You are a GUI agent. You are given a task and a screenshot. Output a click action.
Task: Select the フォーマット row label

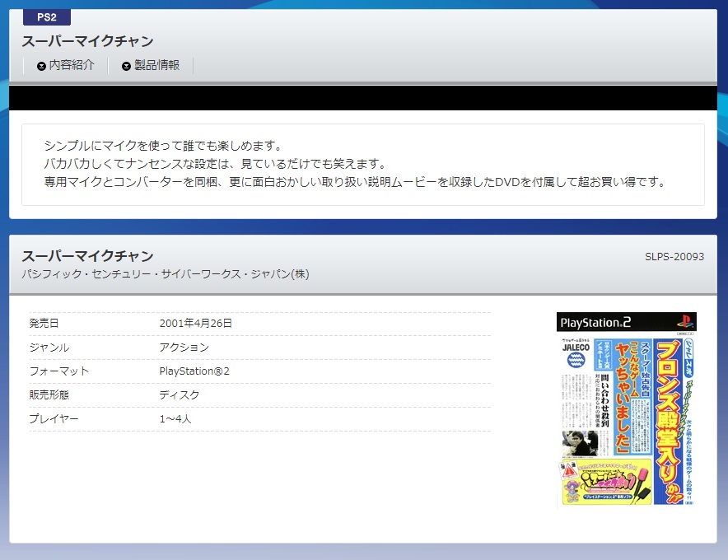pos(59,371)
